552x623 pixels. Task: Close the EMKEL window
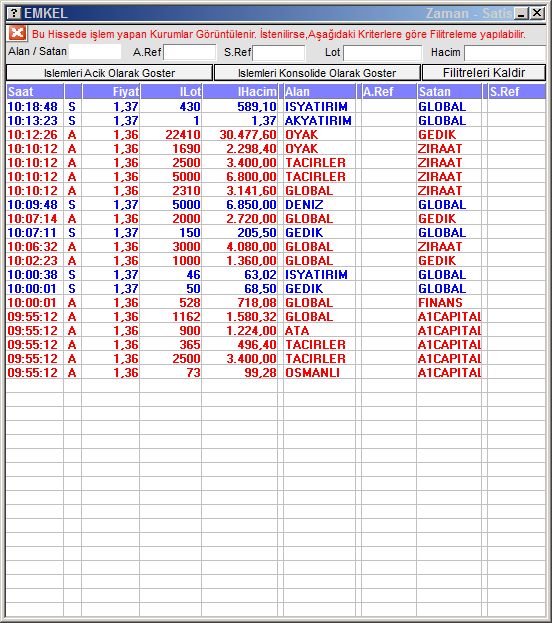tap(537, 14)
